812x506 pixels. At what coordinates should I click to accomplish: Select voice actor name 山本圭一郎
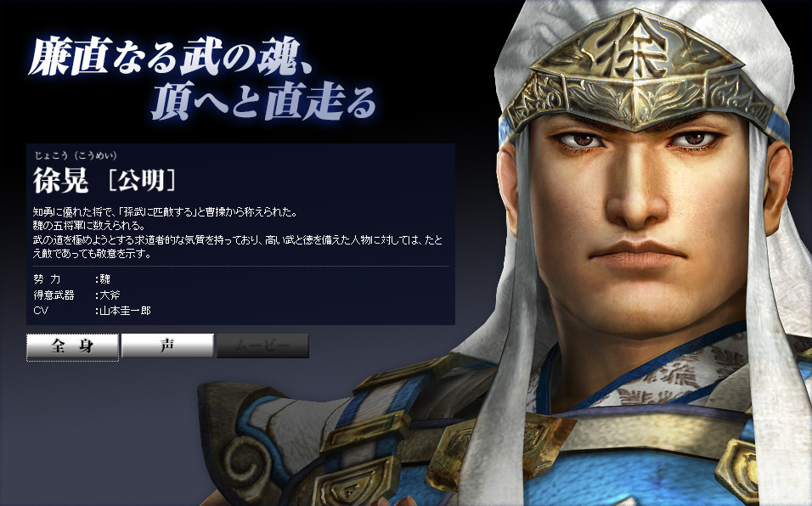125,311
